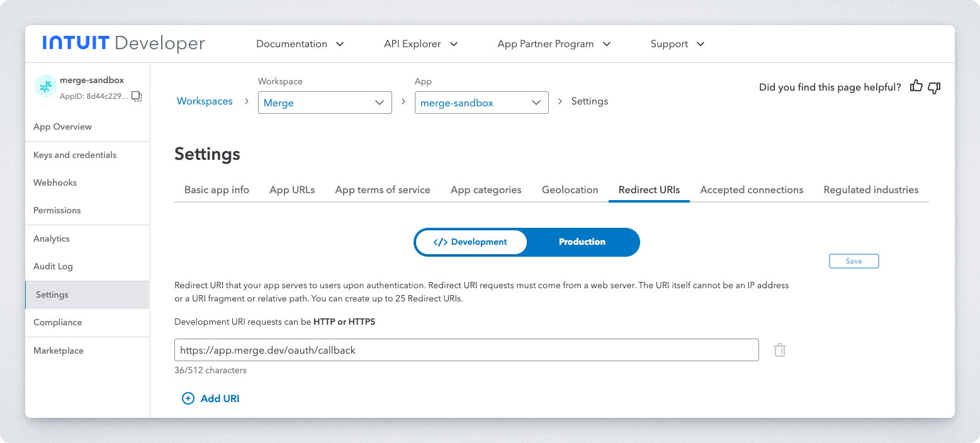Open the Accepted connections tab
The image size is (980, 443).
pos(752,190)
